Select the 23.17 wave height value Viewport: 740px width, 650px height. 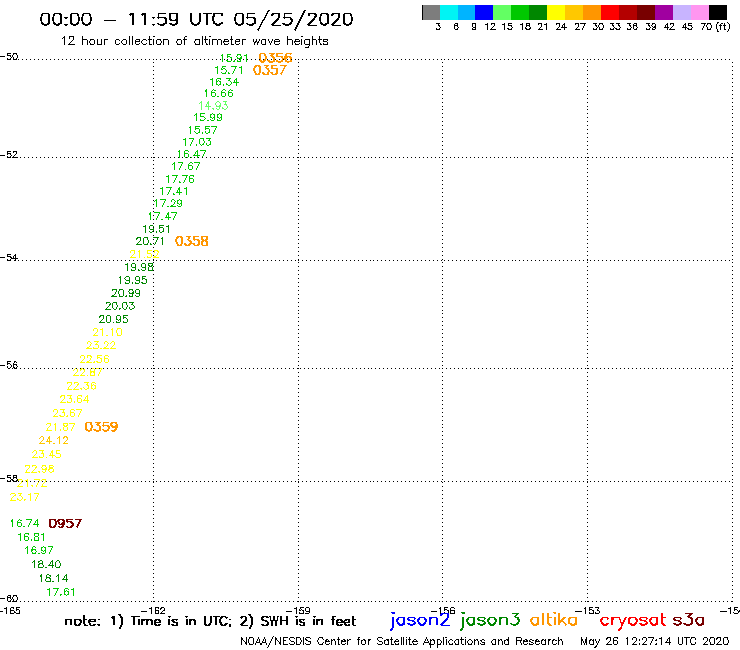point(25,497)
